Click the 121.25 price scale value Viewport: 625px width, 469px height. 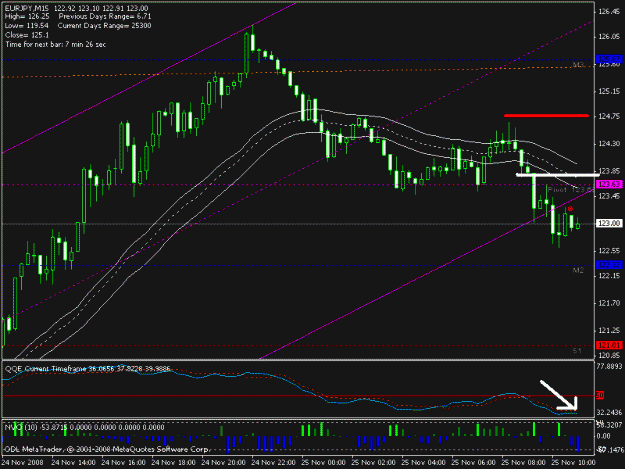tap(609, 330)
